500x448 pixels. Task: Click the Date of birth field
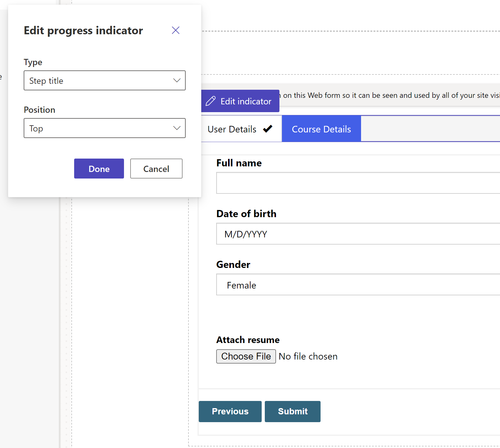coord(343,234)
